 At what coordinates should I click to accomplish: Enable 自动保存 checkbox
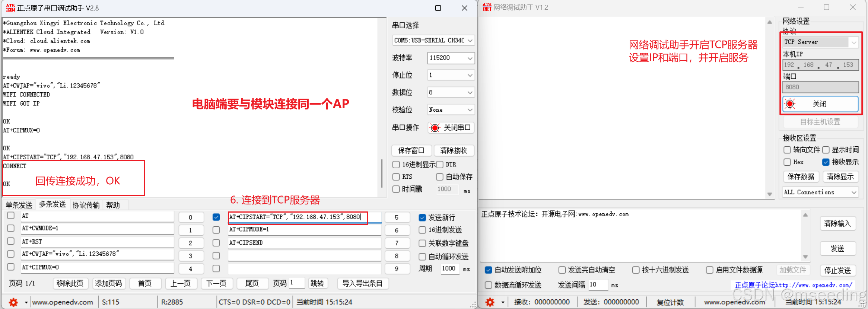click(440, 177)
